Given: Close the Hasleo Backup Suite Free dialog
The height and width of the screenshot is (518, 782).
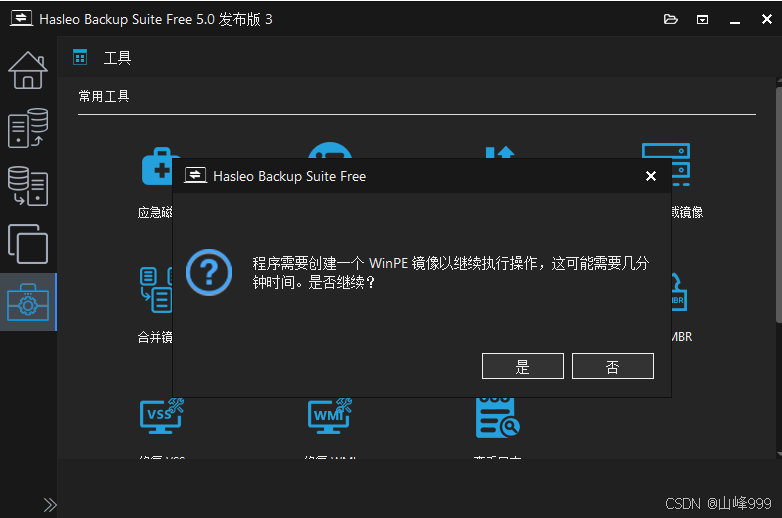Looking at the screenshot, I should coord(651,176).
